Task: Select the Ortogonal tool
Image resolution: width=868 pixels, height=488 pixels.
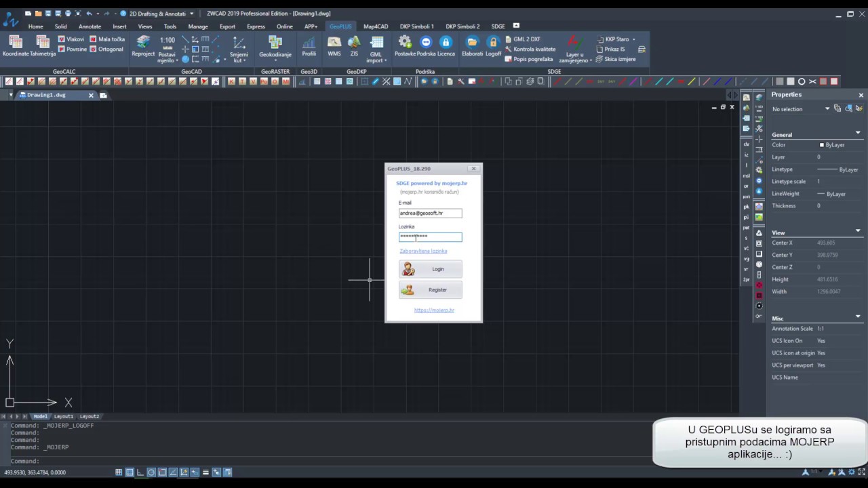Action: coord(106,49)
